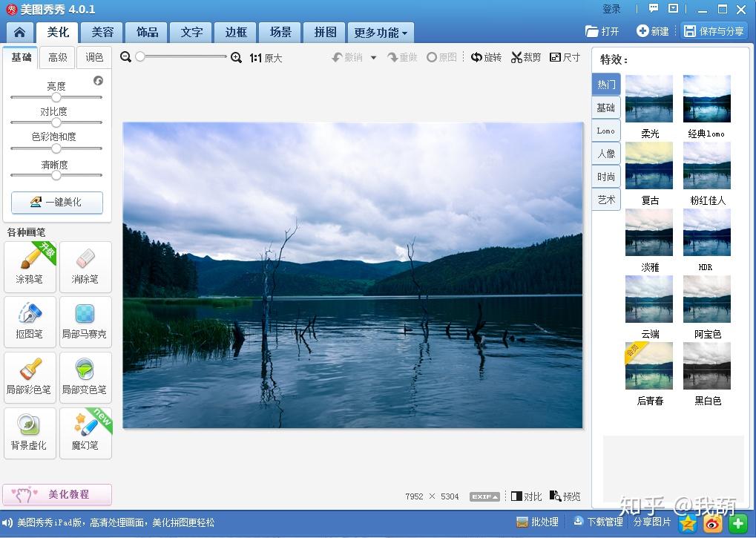Click the zoom level slider handle

click(140, 57)
